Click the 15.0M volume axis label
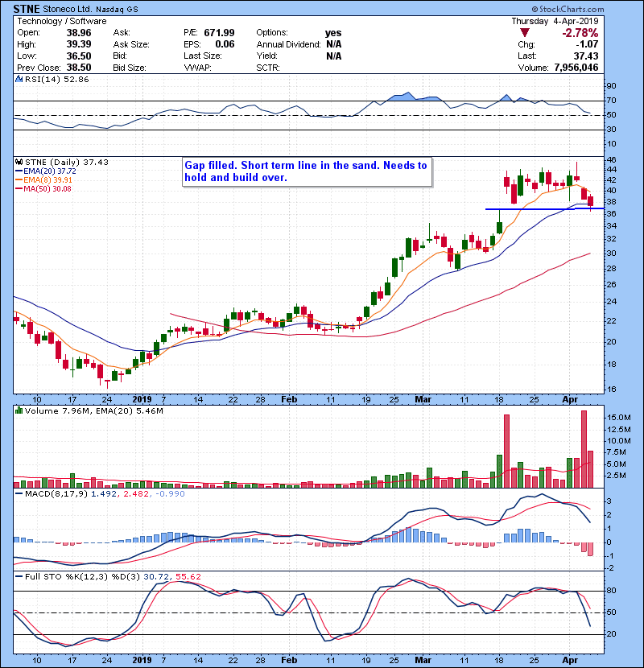 point(618,418)
